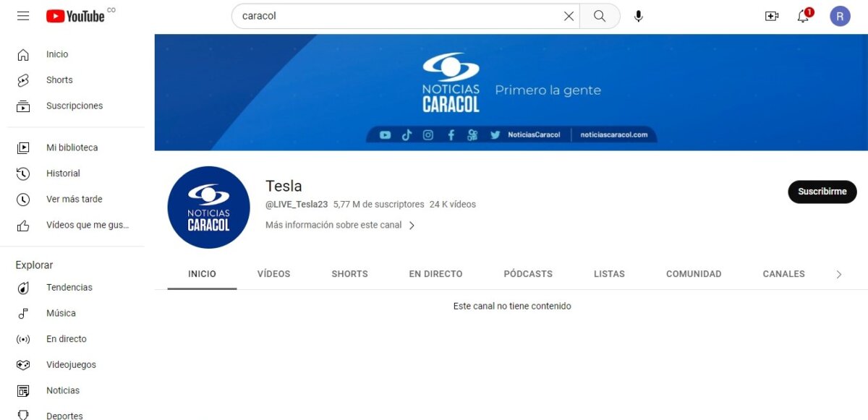
Task: Click the banner's Instagram icon
Action: tap(428, 135)
